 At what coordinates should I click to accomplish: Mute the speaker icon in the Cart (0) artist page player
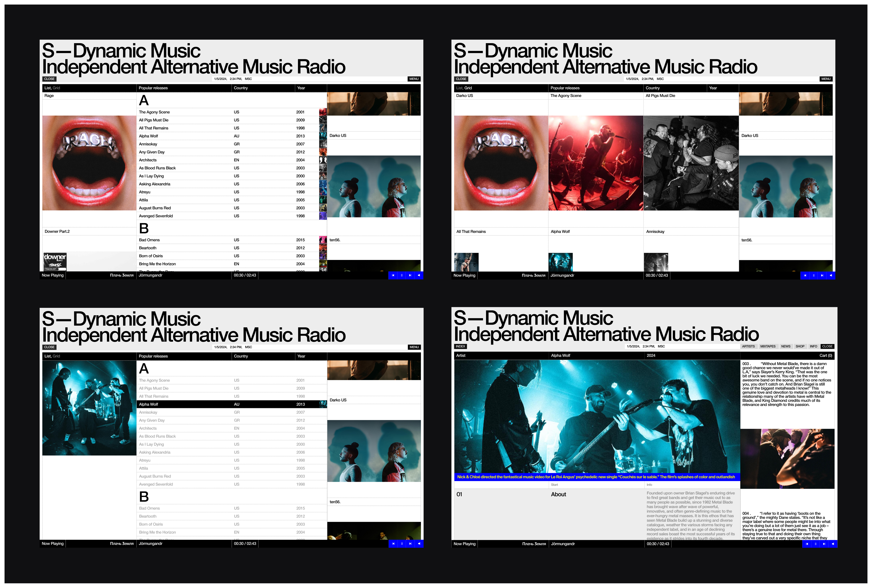(x=833, y=544)
